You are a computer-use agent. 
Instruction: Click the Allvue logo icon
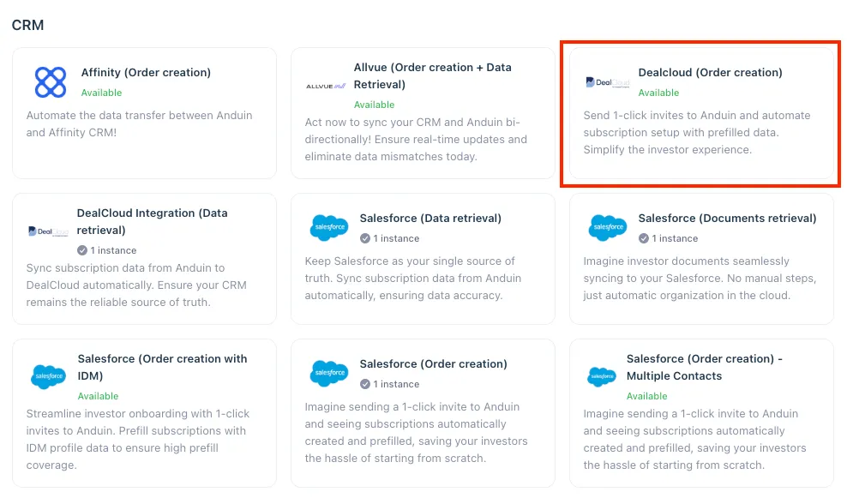326,86
